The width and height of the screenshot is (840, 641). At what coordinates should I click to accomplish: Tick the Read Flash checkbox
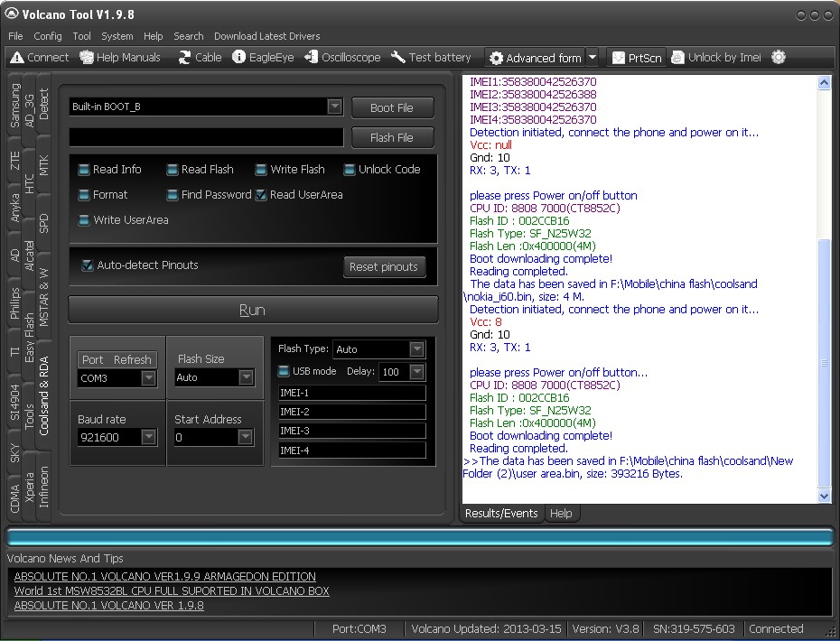click(172, 170)
